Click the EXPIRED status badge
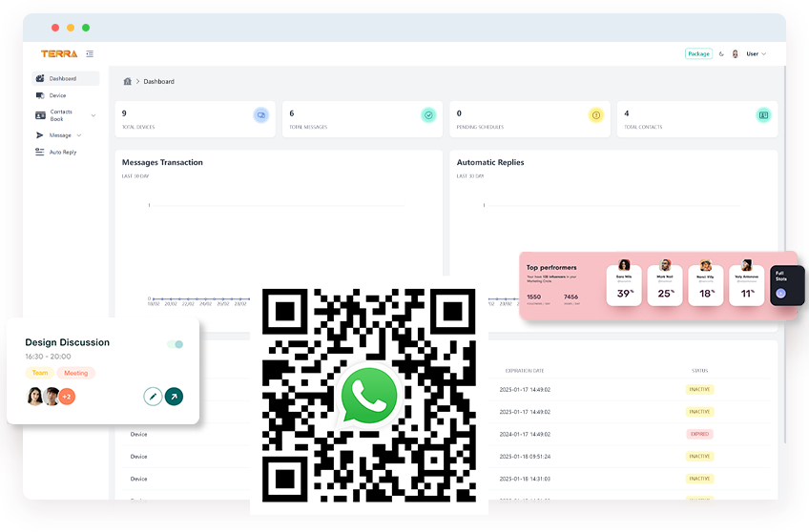This screenshot has height=532, width=809. 699,434
